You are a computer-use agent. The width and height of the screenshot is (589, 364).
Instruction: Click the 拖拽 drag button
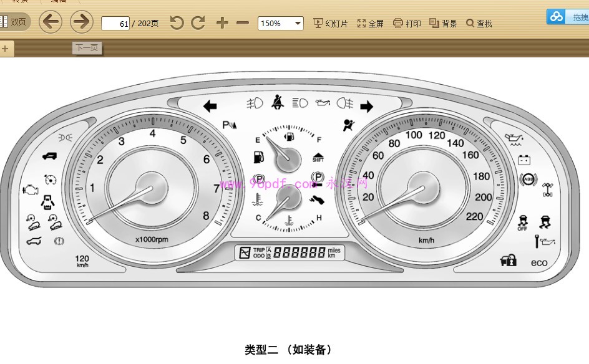[x=578, y=17]
